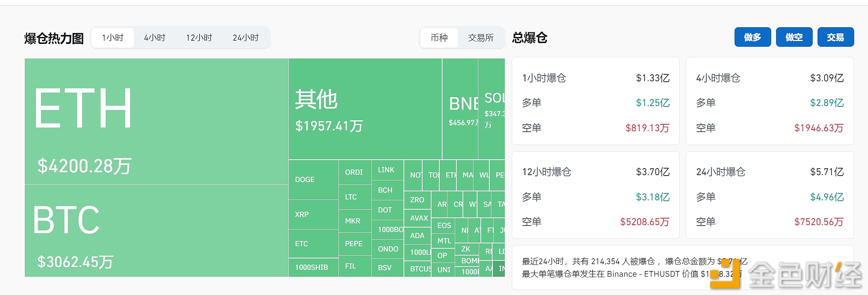Click the 24小时 空单 value $7520.56万
868x295 pixels.
[x=819, y=222]
